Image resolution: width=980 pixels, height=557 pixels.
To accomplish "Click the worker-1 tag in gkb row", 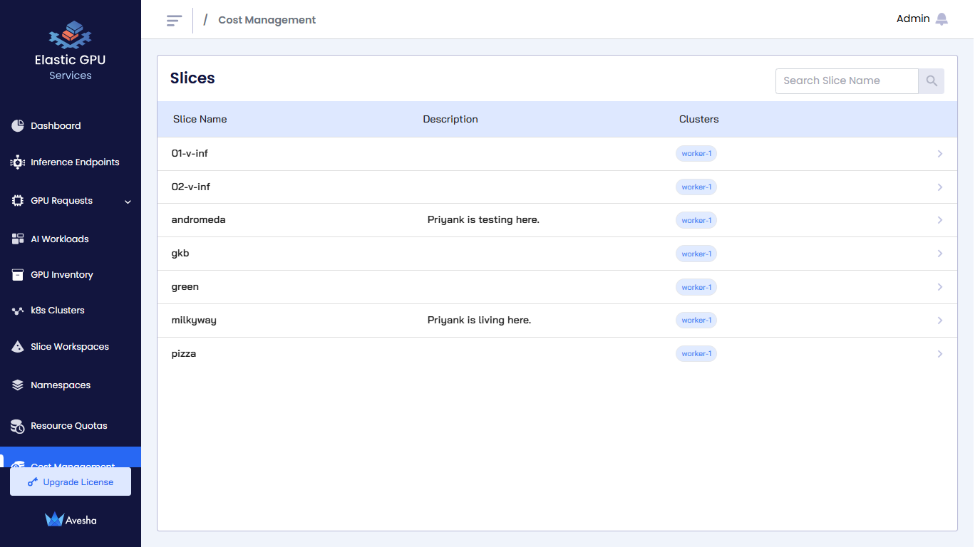I will pos(696,254).
